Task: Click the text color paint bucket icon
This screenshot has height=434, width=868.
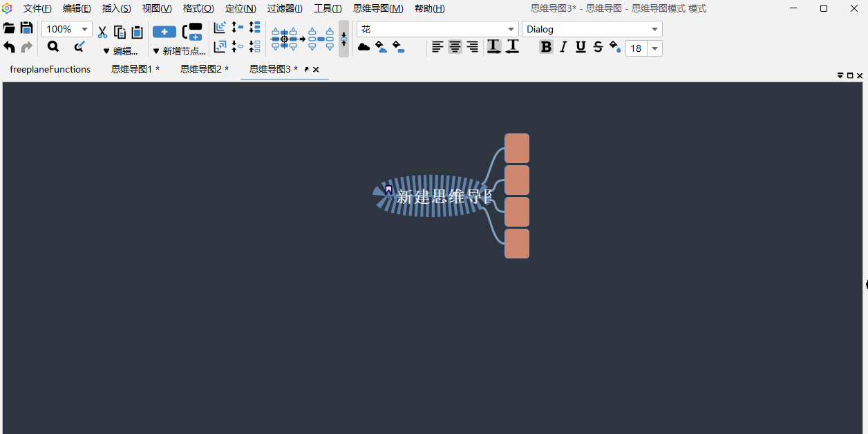Action: point(615,47)
